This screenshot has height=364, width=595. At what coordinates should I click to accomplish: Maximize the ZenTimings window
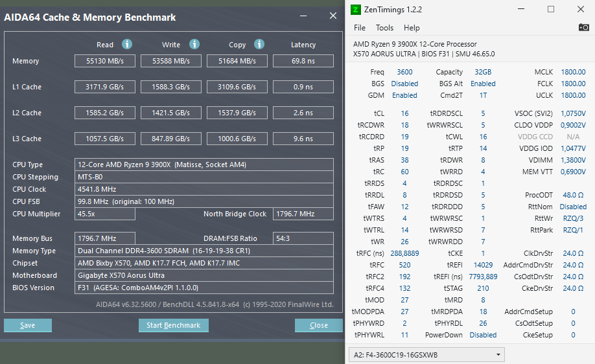(x=551, y=9)
